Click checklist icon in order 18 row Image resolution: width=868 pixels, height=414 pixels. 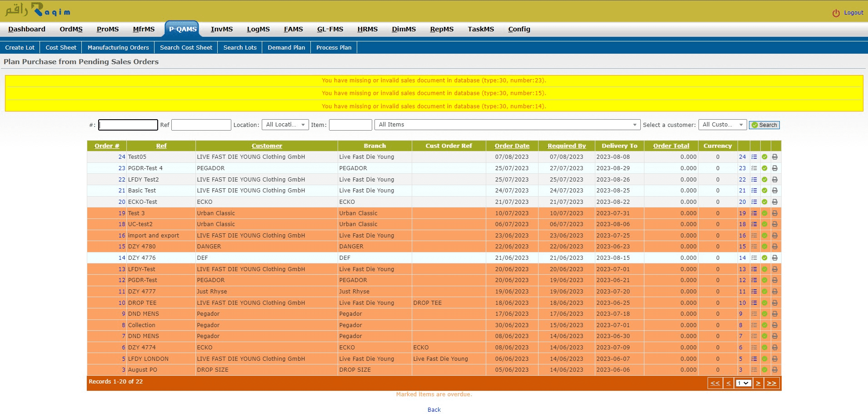(754, 224)
